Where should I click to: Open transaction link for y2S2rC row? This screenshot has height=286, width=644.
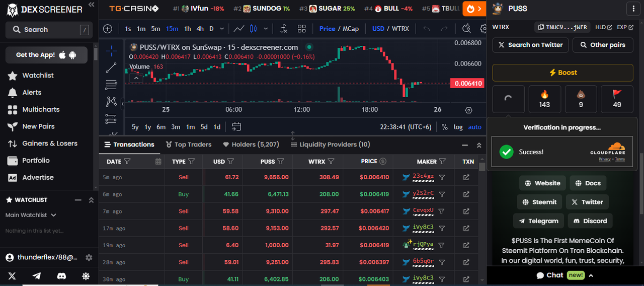click(466, 194)
